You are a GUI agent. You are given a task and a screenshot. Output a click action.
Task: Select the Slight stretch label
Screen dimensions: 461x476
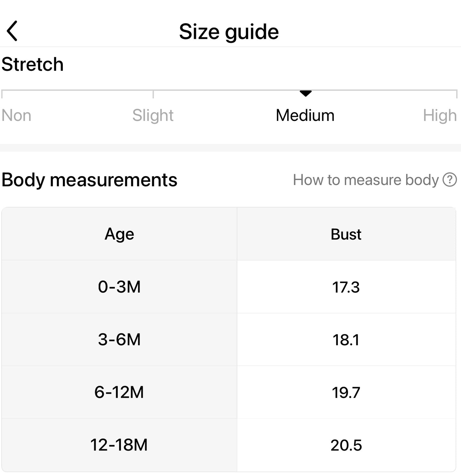(153, 115)
